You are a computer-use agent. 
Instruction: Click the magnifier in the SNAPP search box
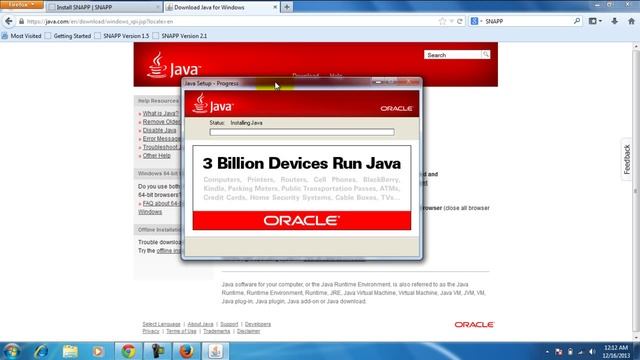(x=577, y=21)
